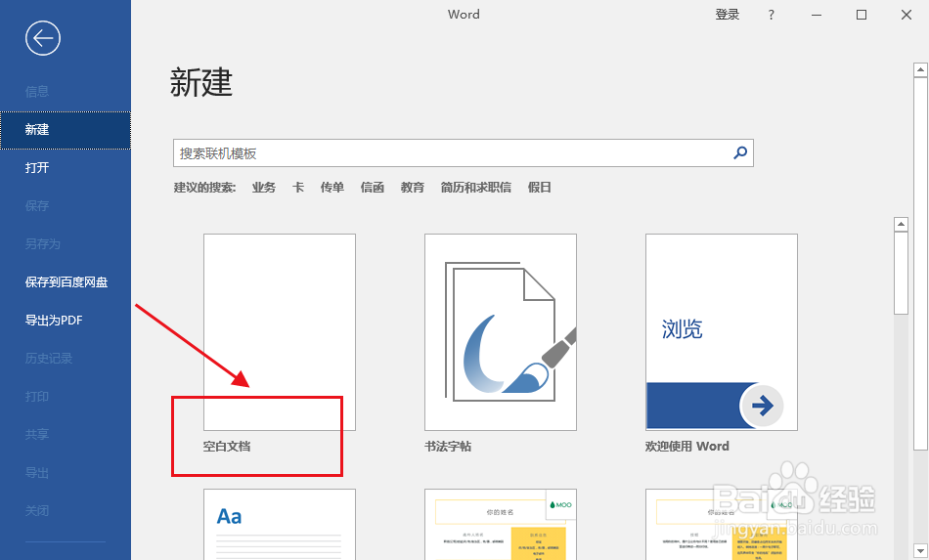Open the 打开 menu item

[37, 167]
